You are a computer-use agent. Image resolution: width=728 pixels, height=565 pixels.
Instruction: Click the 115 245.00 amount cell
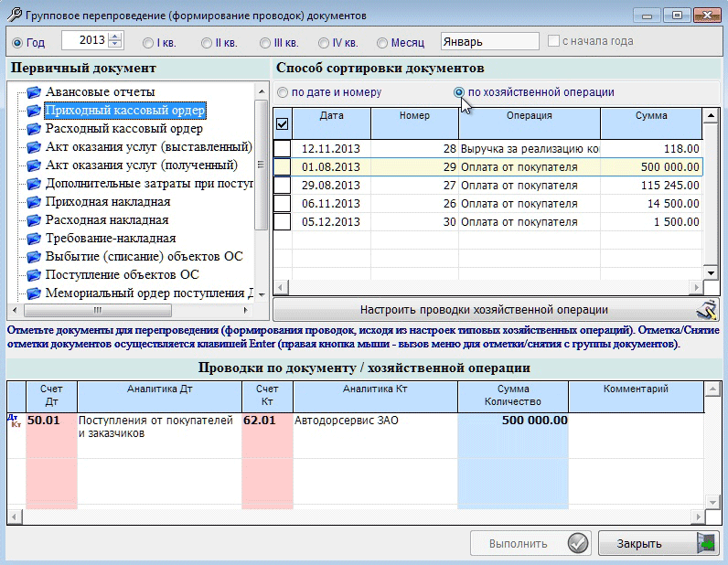651,186
